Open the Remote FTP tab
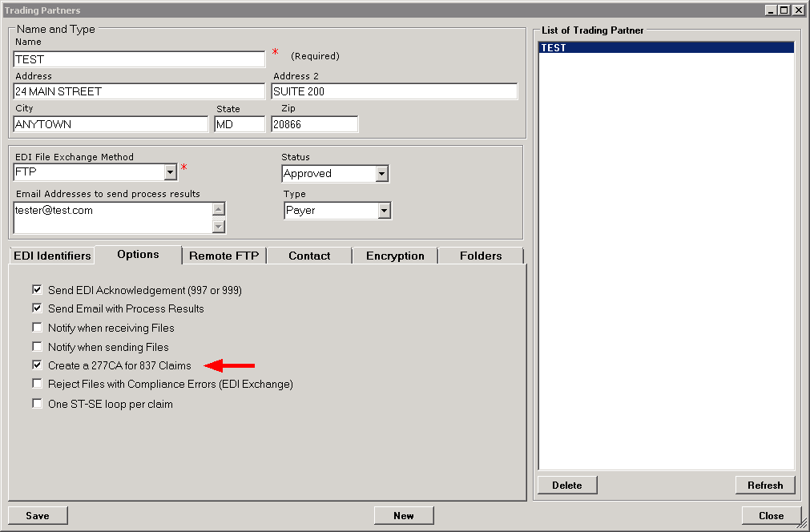The image size is (810, 532). pos(224,256)
